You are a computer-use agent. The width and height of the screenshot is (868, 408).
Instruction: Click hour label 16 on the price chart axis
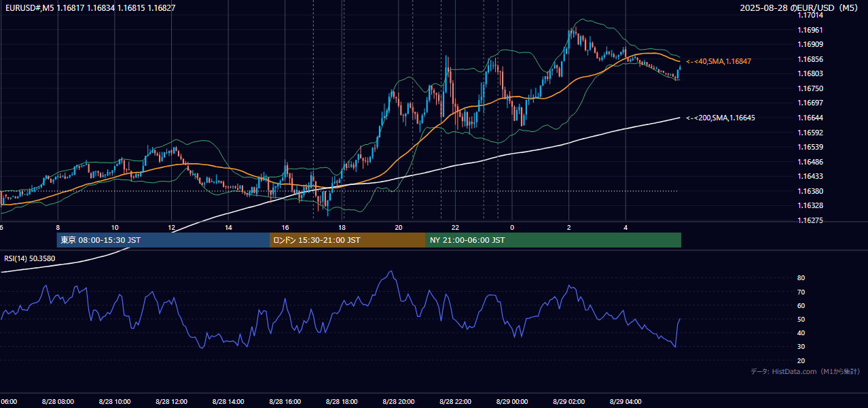285,228
